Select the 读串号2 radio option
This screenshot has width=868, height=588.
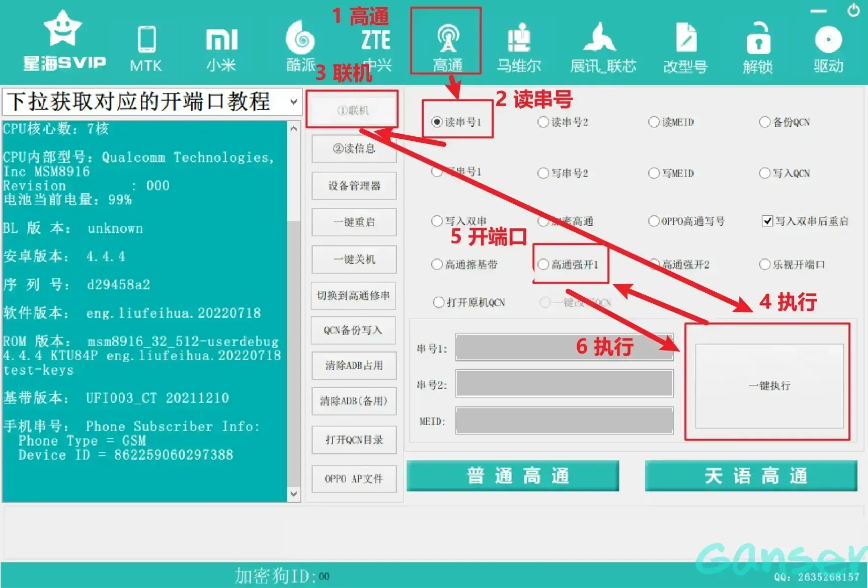coord(543,122)
